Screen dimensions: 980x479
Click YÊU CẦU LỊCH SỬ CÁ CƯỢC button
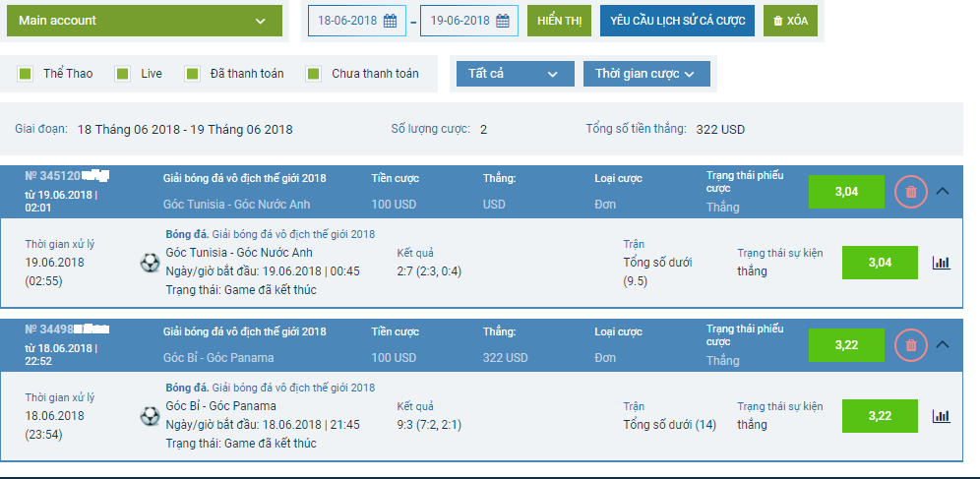point(678,21)
